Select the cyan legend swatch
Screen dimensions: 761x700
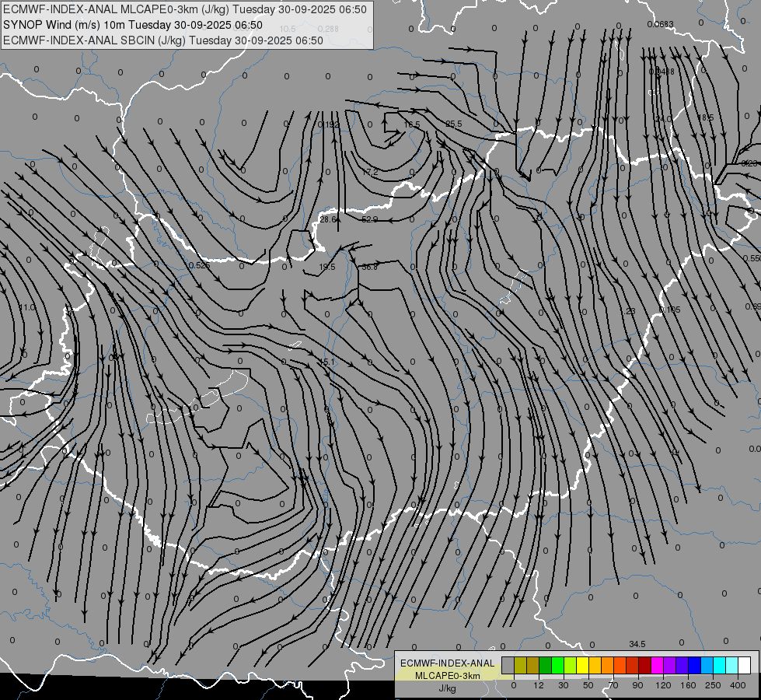coord(719,665)
